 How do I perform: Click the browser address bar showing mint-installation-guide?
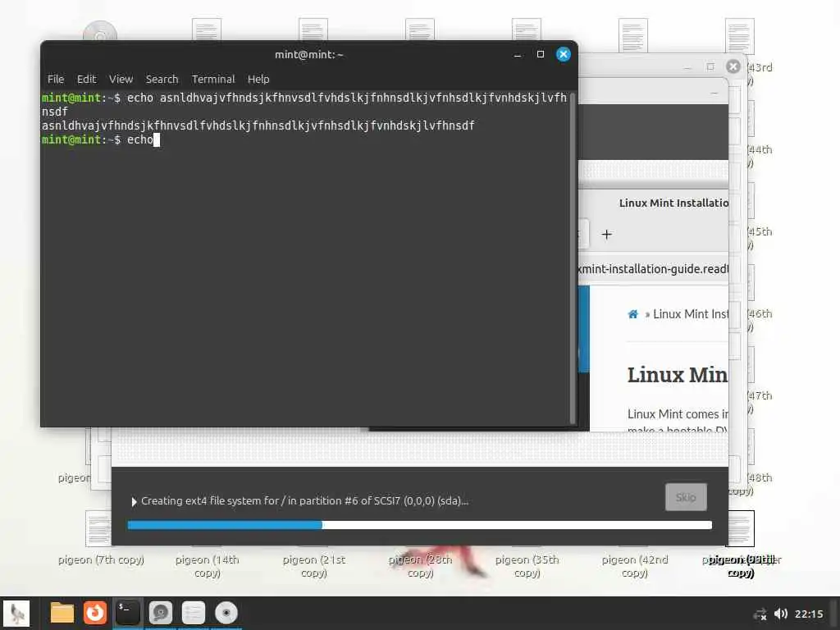pos(653,269)
